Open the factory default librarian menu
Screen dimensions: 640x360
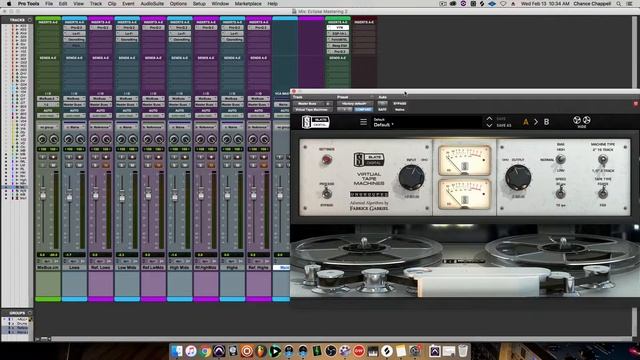(x=355, y=104)
